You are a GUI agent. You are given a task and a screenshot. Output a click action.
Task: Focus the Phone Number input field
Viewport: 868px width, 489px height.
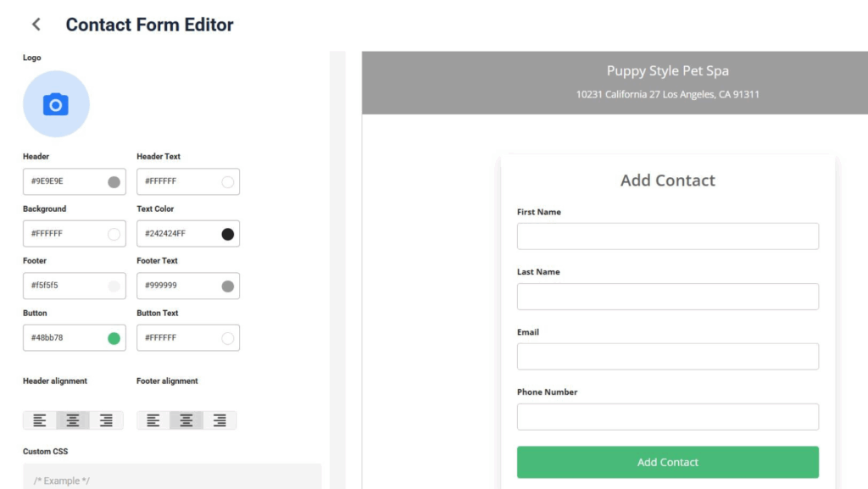click(668, 416)
